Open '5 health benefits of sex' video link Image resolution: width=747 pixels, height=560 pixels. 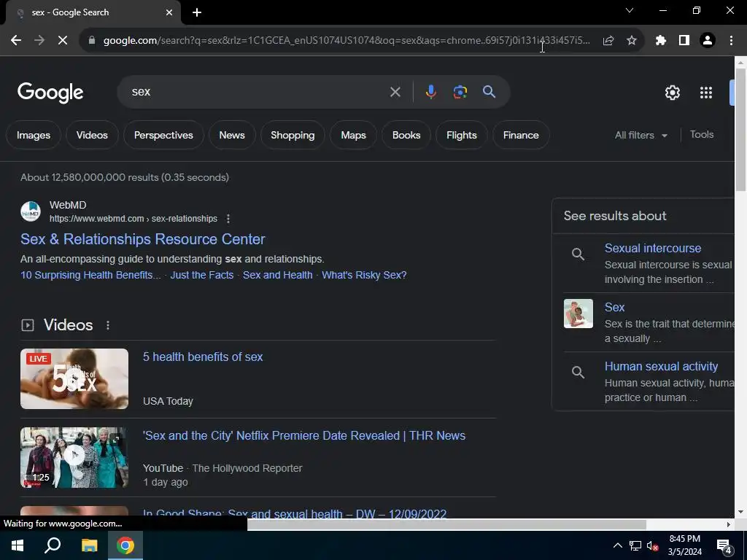coord(203,357)
